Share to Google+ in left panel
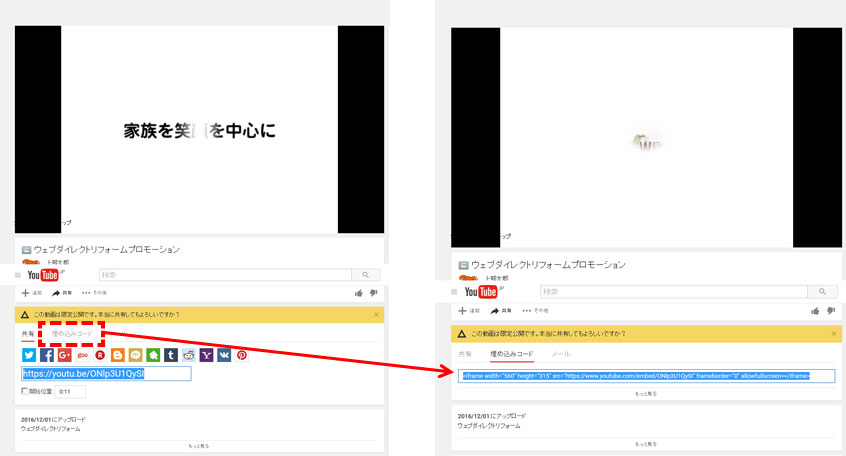Viewport: 846px width, 456px height. coord(65,355)
